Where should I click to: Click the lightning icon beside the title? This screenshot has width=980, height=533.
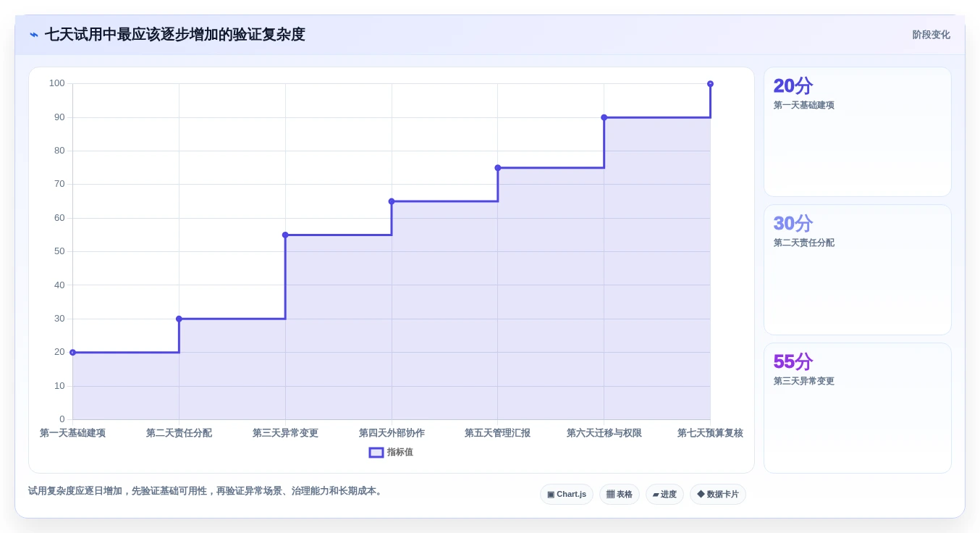(x=34, y=35)
